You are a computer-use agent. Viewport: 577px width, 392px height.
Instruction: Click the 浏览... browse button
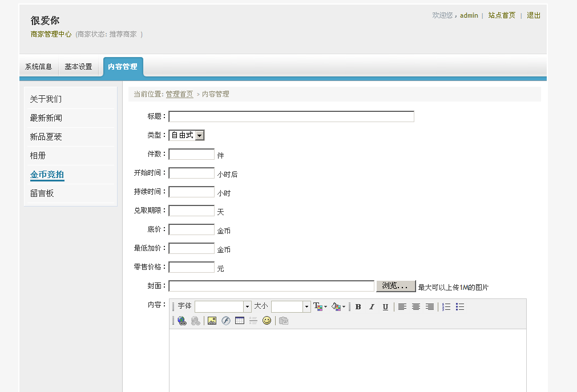pos(396,286)
